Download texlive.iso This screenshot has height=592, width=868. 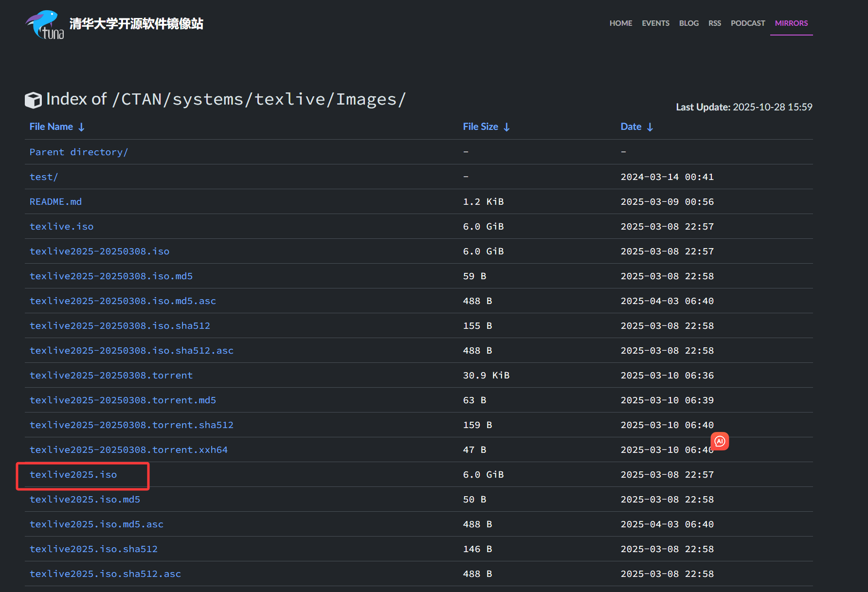(61, 227)
